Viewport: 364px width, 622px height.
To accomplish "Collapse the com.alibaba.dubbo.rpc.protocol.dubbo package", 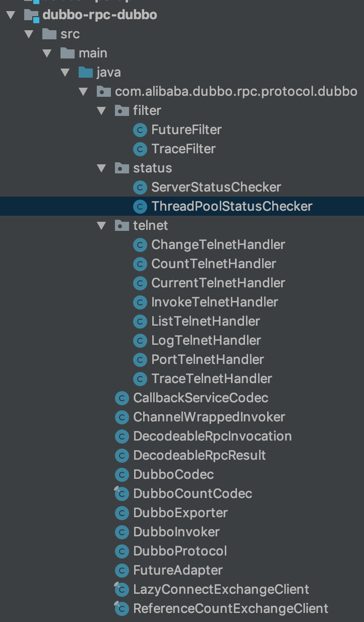I will [83, 92].
